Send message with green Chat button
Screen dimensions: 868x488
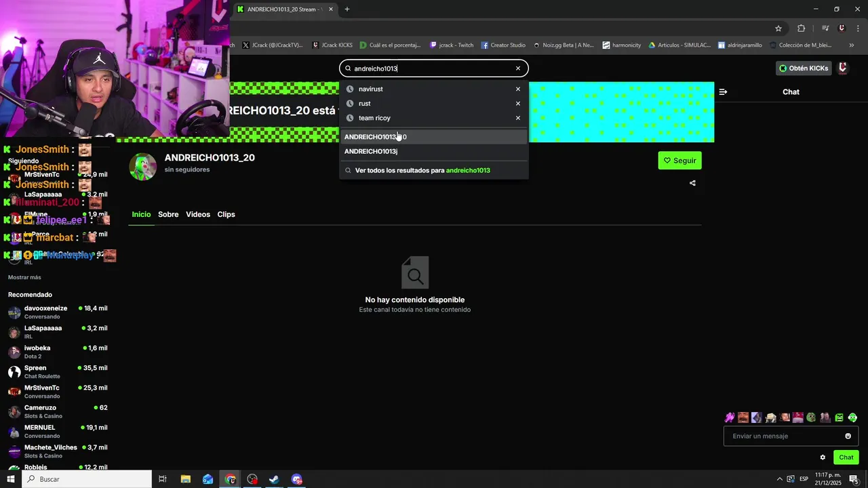pos(846,457)
